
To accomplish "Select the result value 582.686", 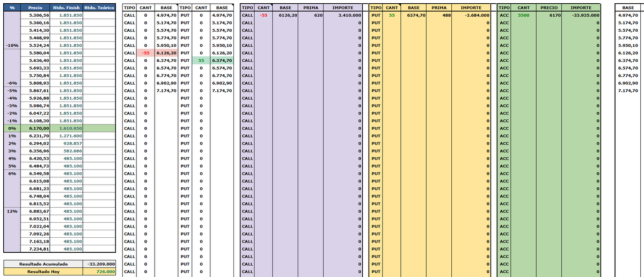I will click(x=67, y=151).
